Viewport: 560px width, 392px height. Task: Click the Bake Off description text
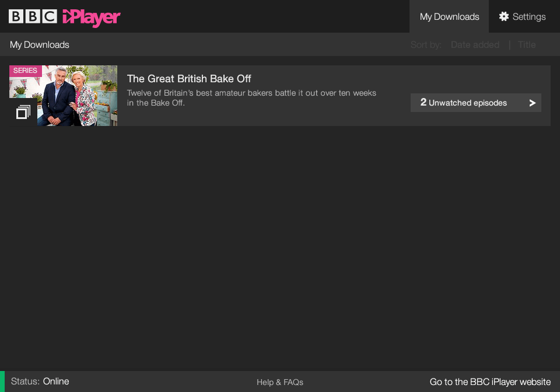251,98
